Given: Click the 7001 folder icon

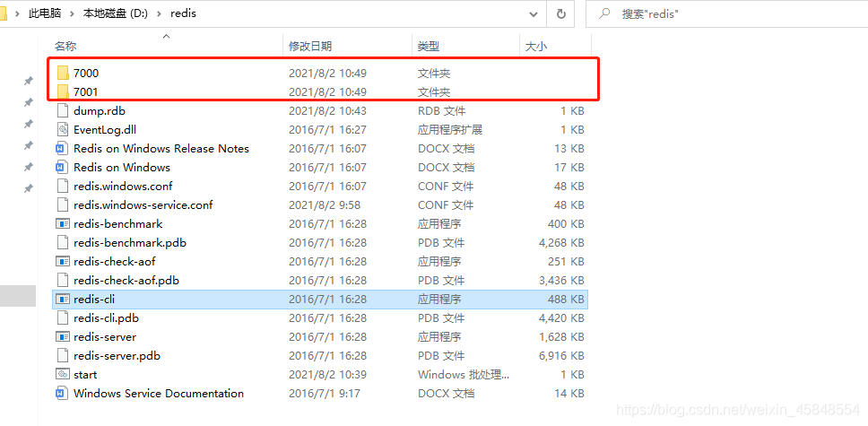Looking at the screenshot, I should click(x=63, y=91).
